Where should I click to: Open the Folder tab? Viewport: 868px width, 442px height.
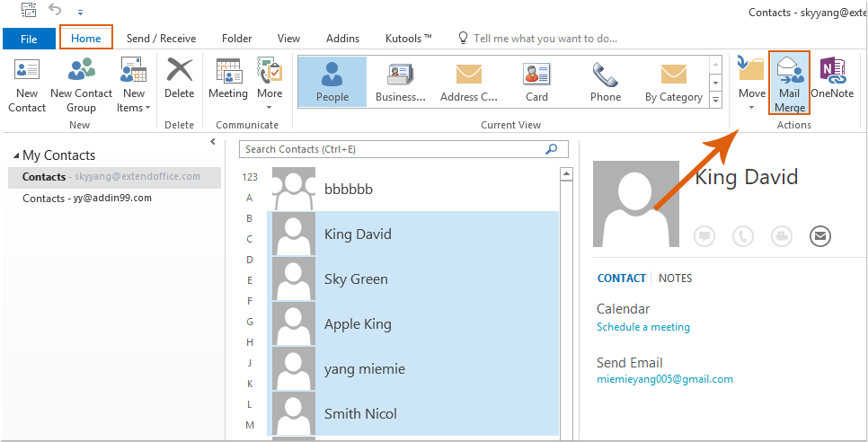(x=237, y=38)
